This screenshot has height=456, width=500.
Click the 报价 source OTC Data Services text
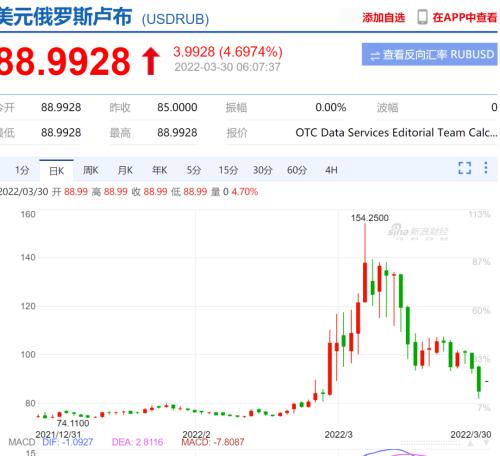(396, 133)
